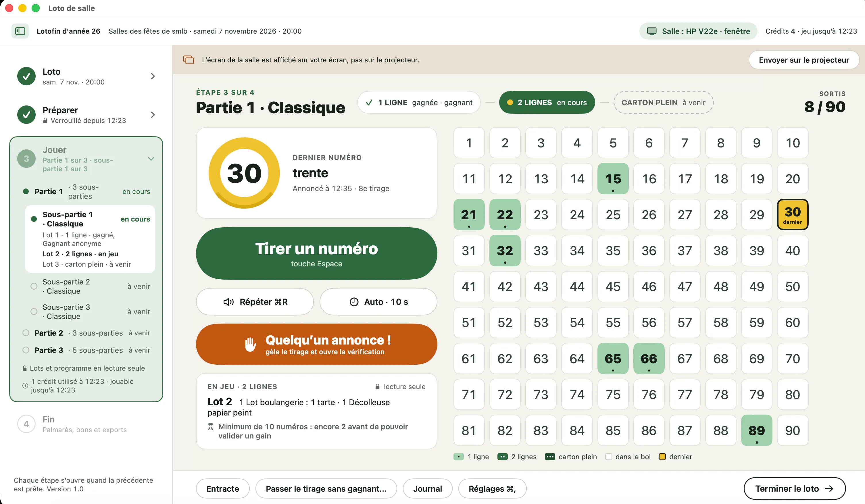Click the lock icon beside lecture seule
Screen dimensions: 865x504
pyautogui.click(x=377, y=386)
